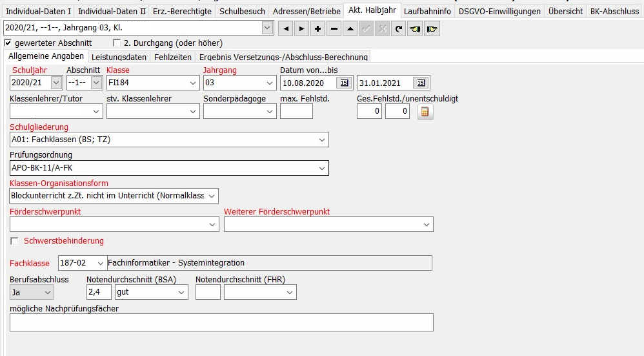Click the up-triangle edit record icon

click(x=350, y=29)
